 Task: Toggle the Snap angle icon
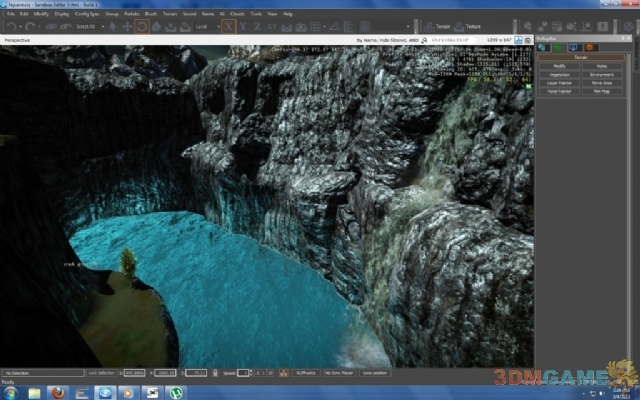tap(334, 27)
